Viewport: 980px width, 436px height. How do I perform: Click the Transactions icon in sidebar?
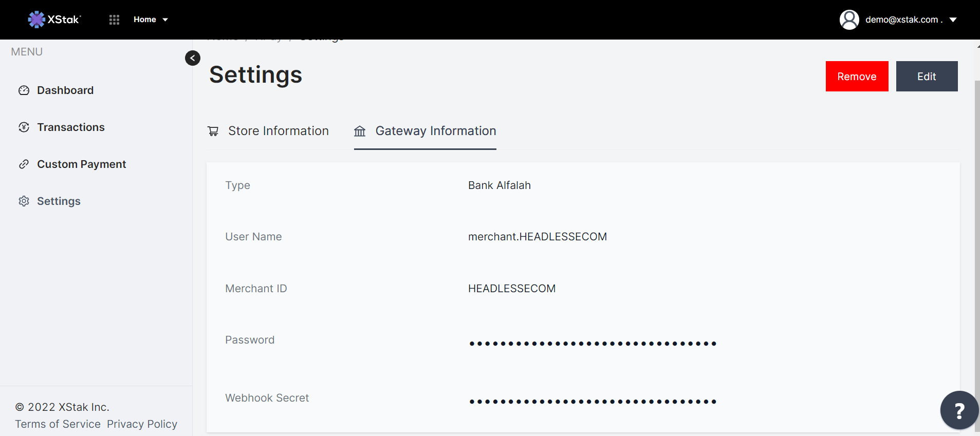click(x=24, y=127)
